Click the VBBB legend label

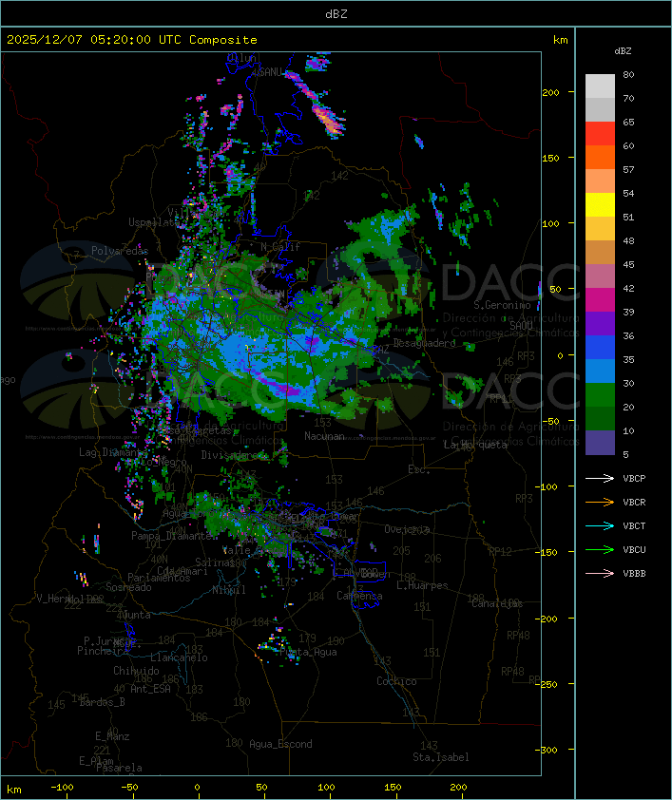(634, 574)
